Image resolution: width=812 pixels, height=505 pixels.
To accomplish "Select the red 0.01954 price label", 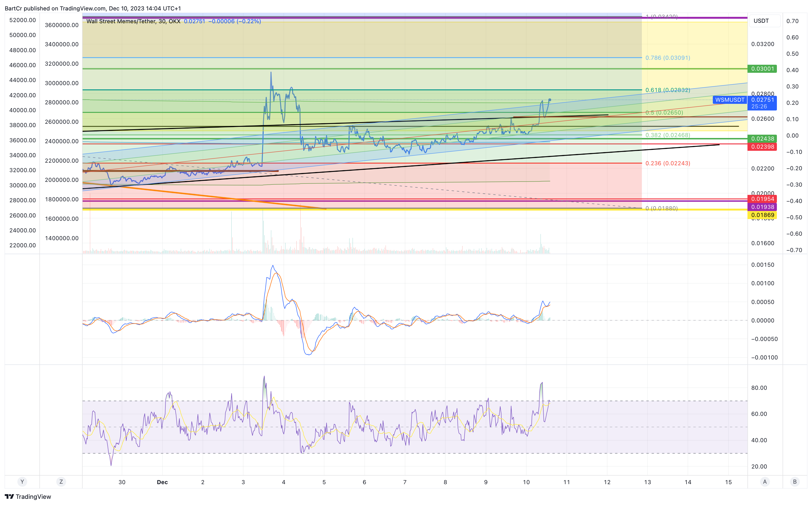I will click(762, 199).
